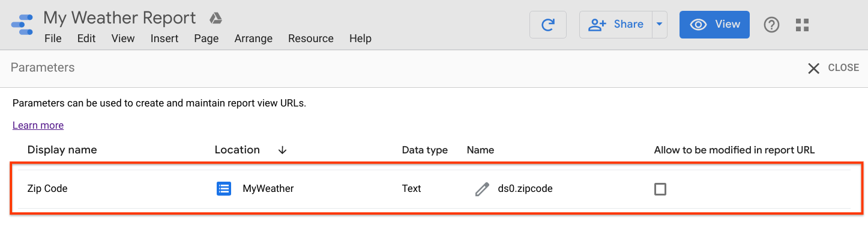Click the blue View button
Image resolution: width=868 pixels, height=237 pixels.
(x=714, y=25)
